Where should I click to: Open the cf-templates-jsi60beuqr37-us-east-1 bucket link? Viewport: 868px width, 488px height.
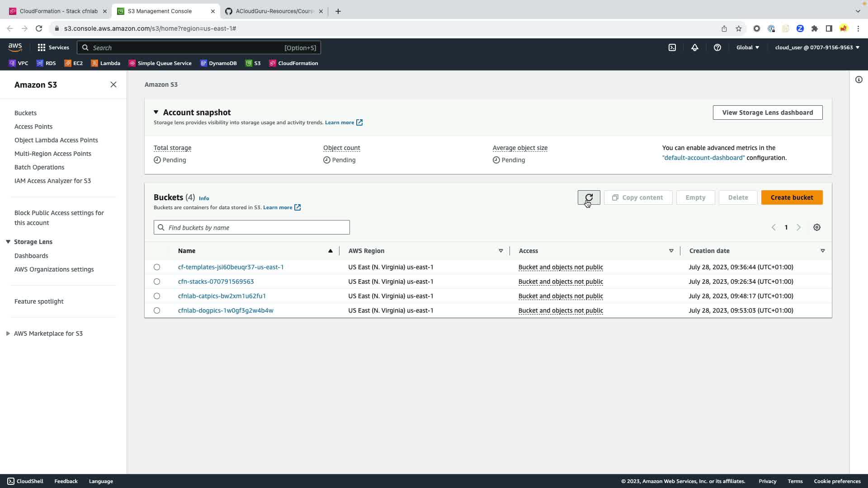pyautogui.click(x=231, y=267)
